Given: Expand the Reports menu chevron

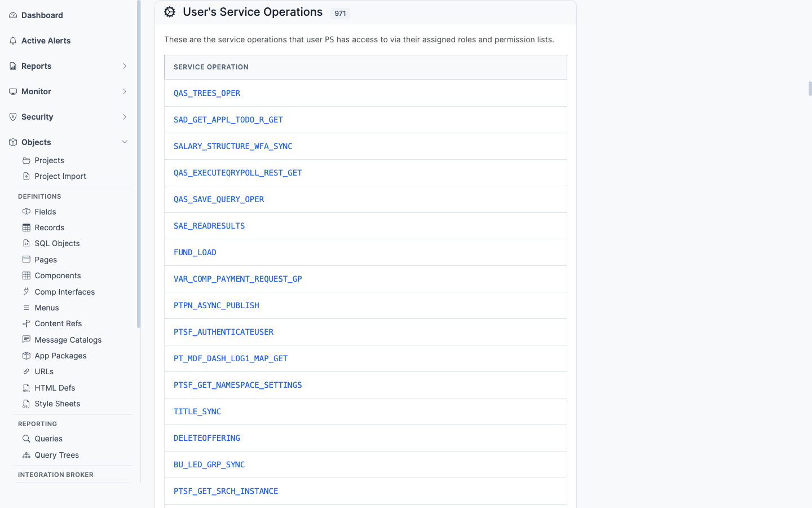Looking at the screenshot, I should (125, 66).
